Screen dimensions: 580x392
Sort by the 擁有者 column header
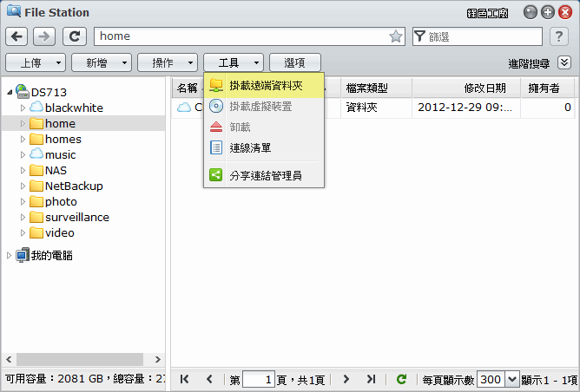pyautogui.click(x=548, y=88)
